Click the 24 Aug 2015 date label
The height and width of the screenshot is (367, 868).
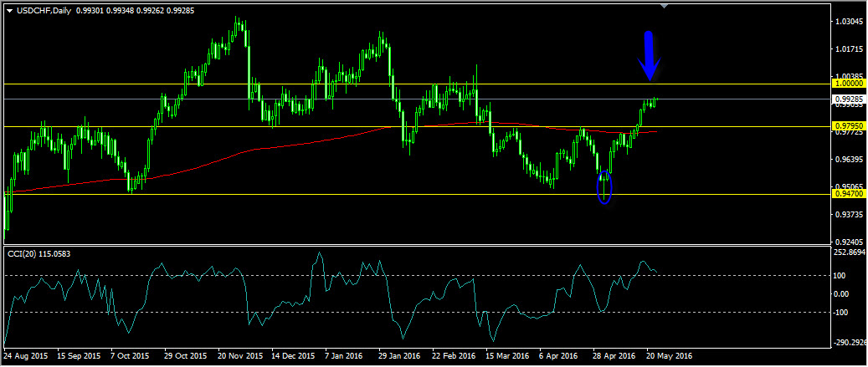coord(25,356)
